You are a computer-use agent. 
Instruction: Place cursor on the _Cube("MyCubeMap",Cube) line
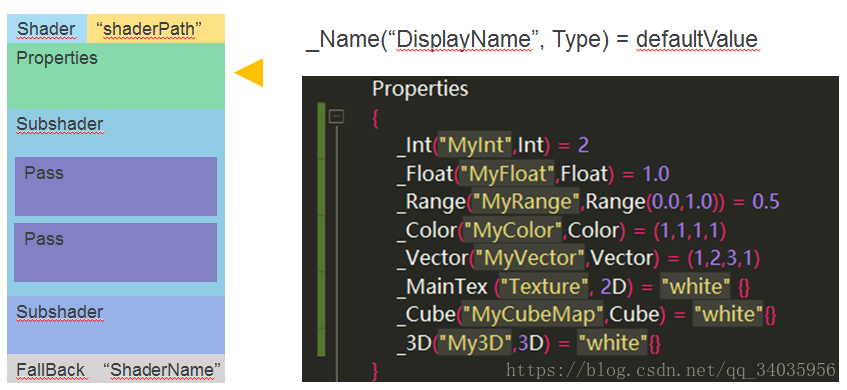[586, 314]
